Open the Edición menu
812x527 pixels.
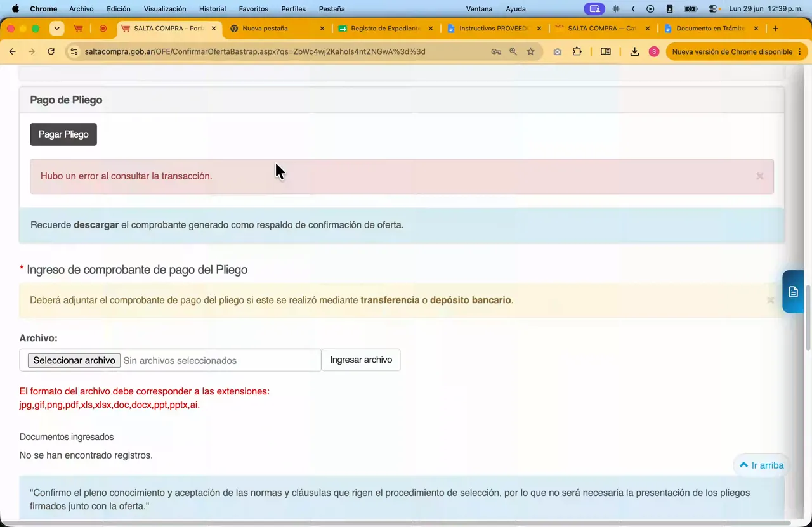click(119, 9)
